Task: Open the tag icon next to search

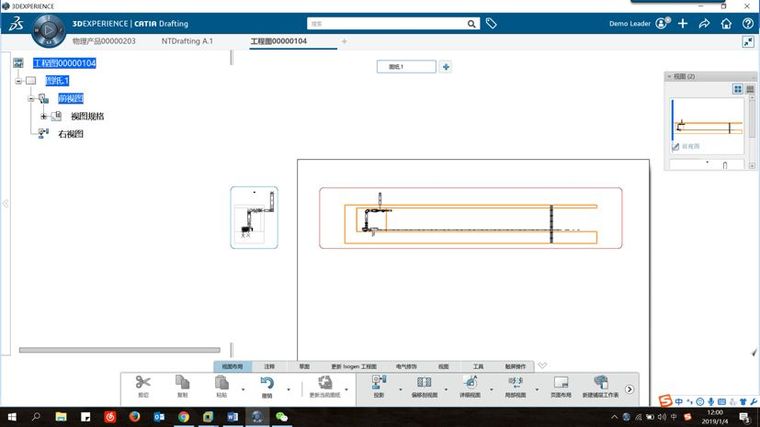Action: click(x=491, y=23)
